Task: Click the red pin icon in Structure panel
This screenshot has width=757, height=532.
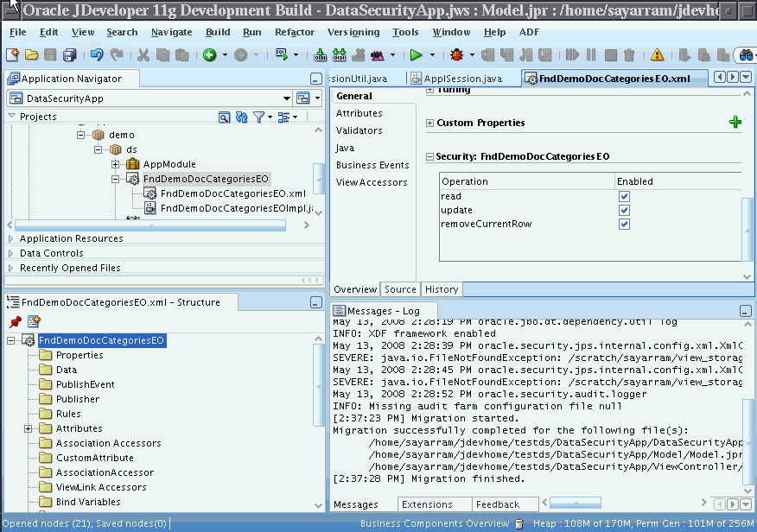Action: point(16,321)
